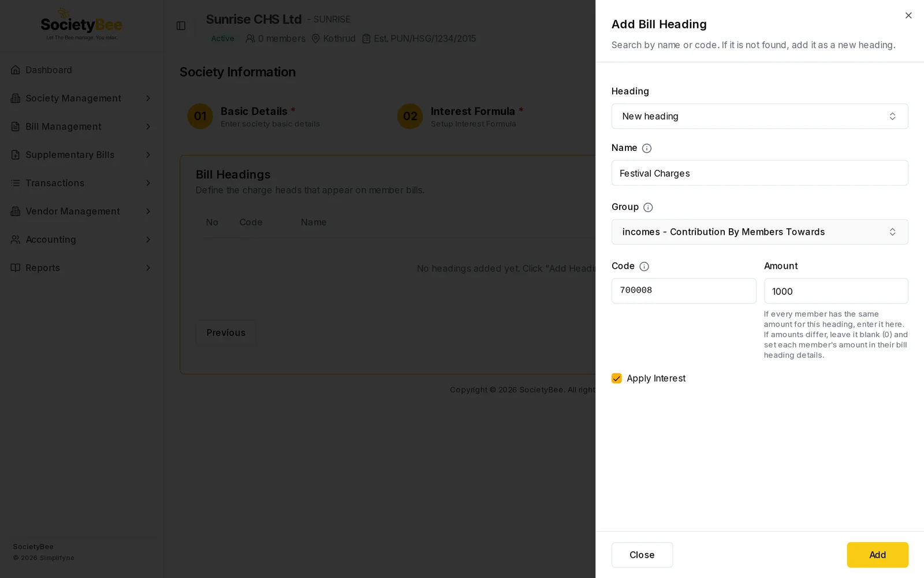Click the Active status badge
The width and height of the screenshot is (924, 578).
tap(223, 39)
